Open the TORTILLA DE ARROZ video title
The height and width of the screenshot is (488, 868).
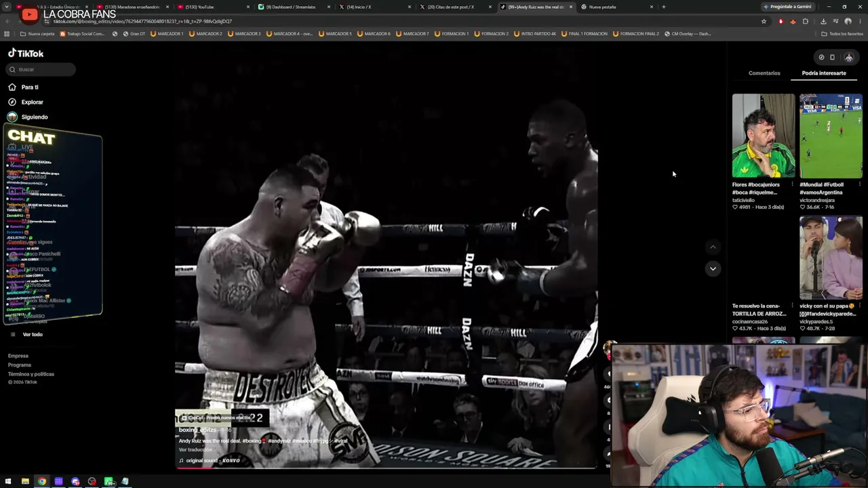759,310
